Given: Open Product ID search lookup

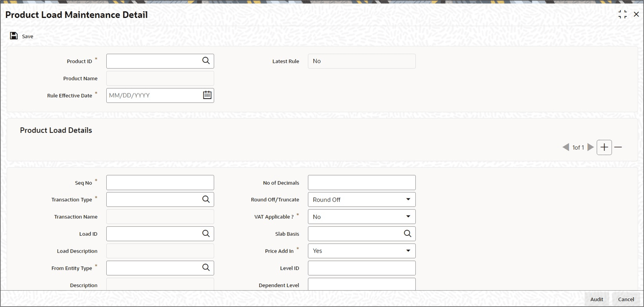Looking at the screenshot, I should [206, 61].
